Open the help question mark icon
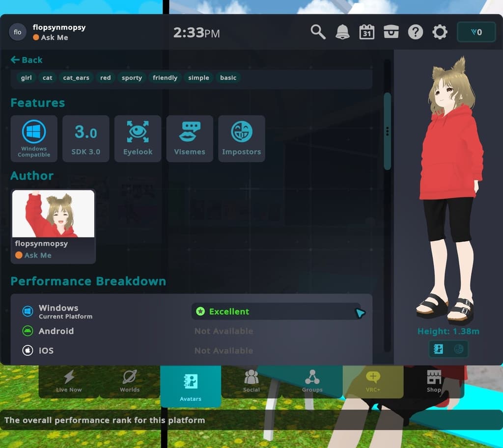The height and width of the screenshot is (448, 503). [416, 32]
